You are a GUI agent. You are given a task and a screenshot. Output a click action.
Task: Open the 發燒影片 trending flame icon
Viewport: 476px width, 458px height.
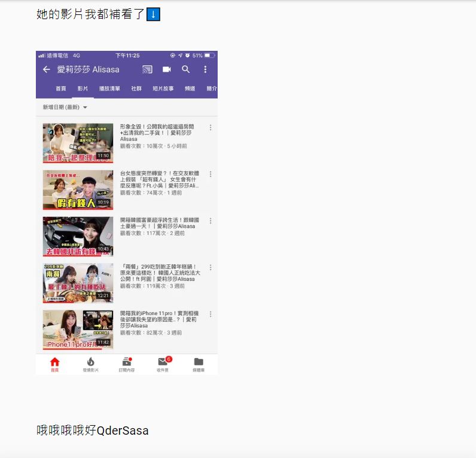(91, 363)
